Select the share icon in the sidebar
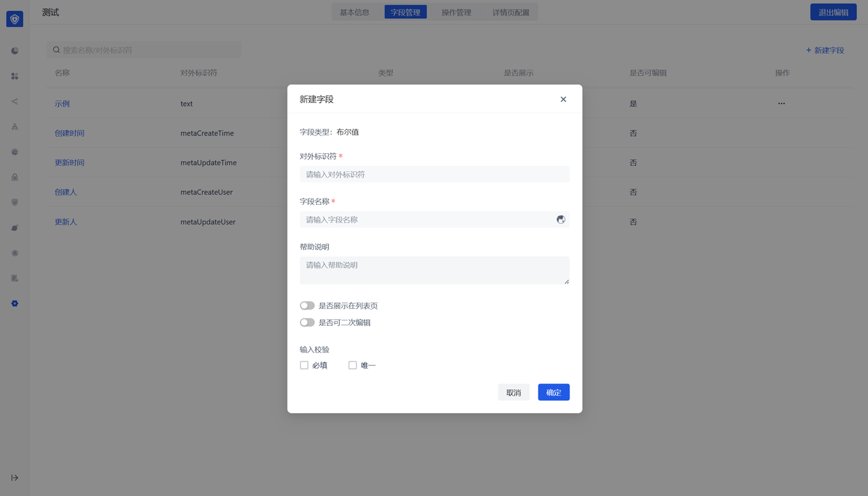Screen dimensions: 868x496 pos(15,102)
